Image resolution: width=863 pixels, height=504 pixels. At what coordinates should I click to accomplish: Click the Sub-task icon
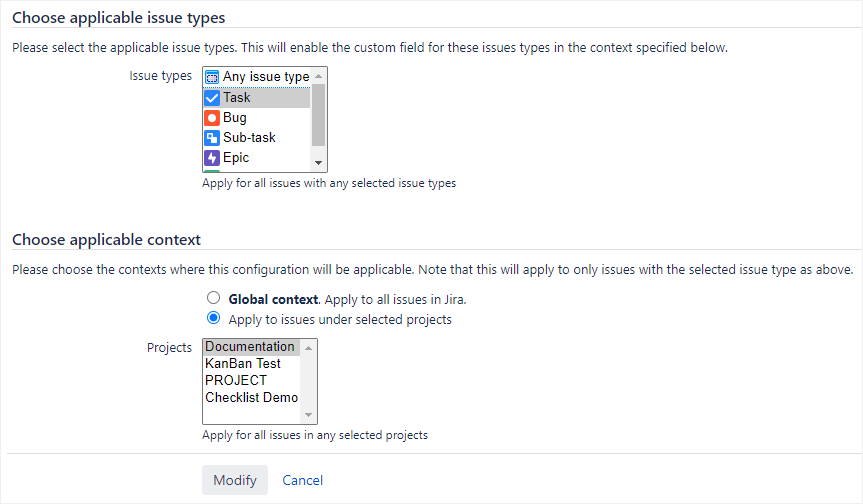coord(212,137)
